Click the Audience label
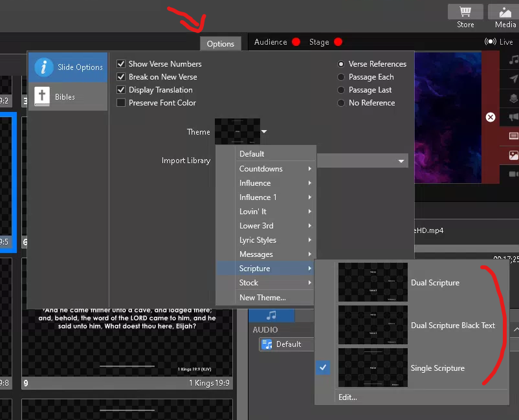The height and width of the screenshot is (420, 519). tap(271, 42)
